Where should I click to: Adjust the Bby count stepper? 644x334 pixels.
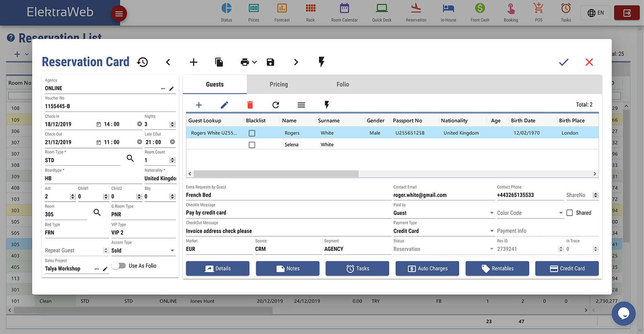point(172,196)
